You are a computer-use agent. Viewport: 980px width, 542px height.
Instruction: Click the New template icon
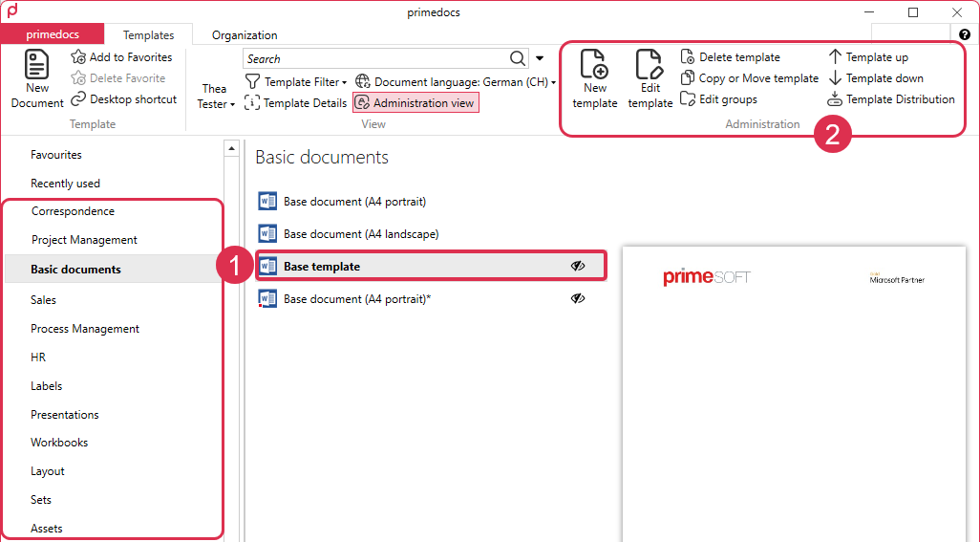coord(594,64)
